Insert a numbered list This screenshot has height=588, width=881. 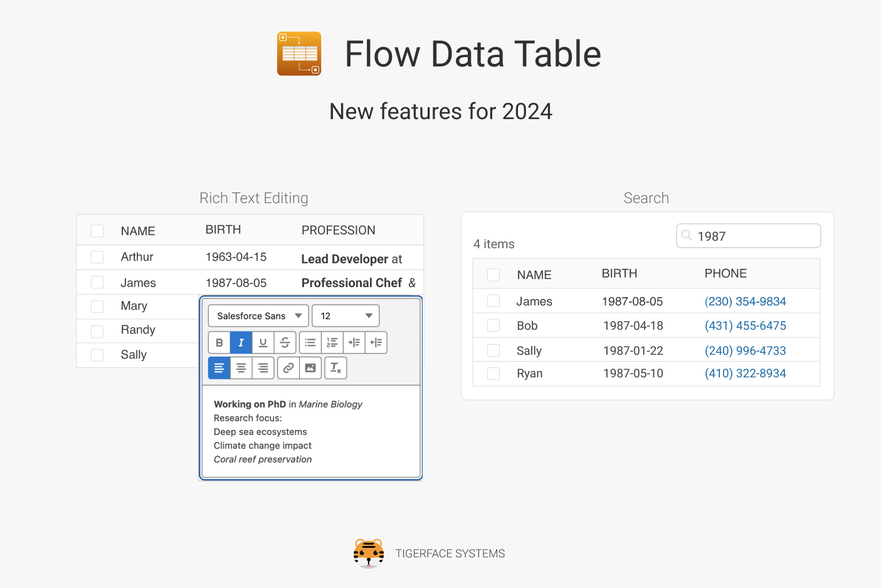point(332,343)
